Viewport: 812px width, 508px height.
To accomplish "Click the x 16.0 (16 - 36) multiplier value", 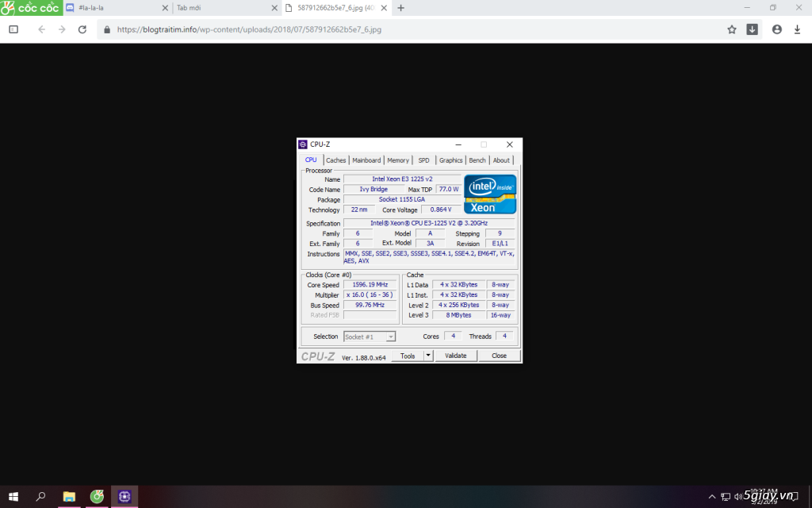I will pos(370,294).
